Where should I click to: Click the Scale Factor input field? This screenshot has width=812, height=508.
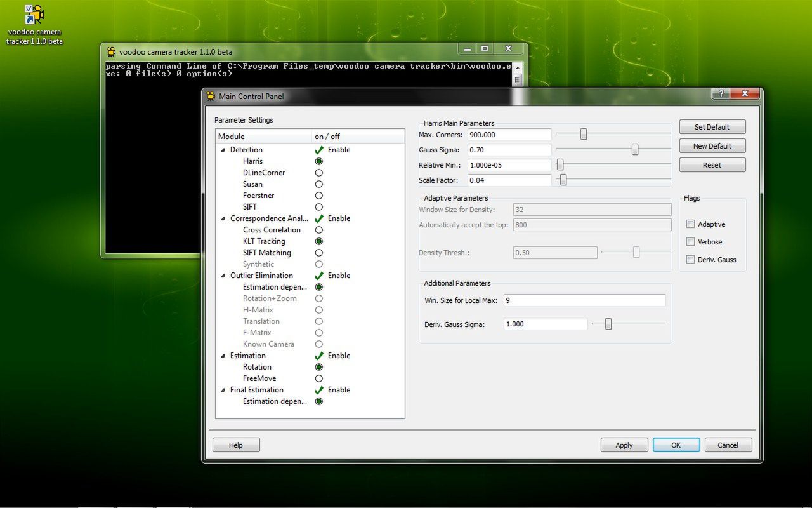[509, 180]
